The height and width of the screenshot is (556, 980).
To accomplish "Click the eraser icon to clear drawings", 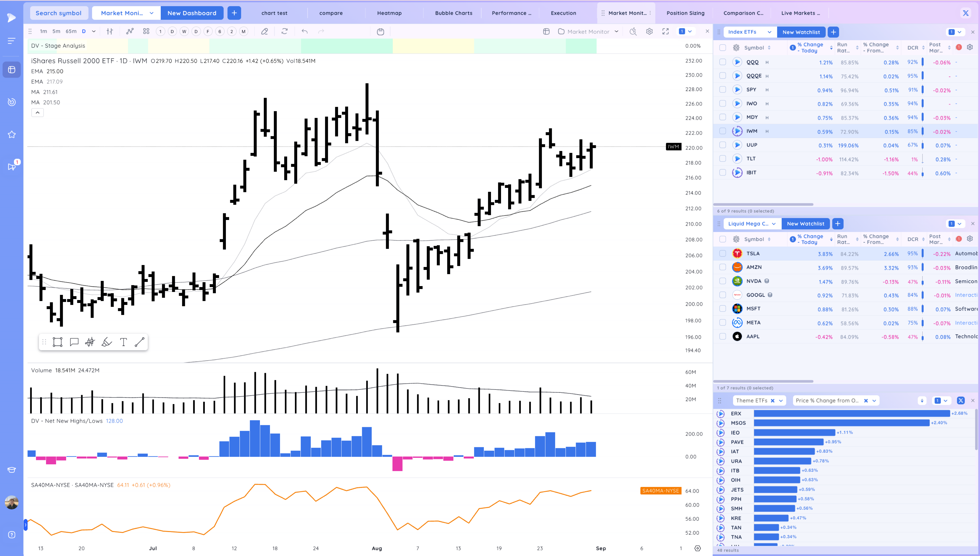I will pyautogui.click(x=264, y=31).
